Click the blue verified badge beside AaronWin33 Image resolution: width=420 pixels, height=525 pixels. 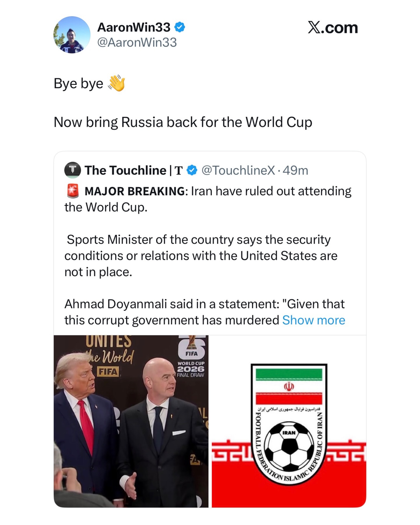pos(179,27)
